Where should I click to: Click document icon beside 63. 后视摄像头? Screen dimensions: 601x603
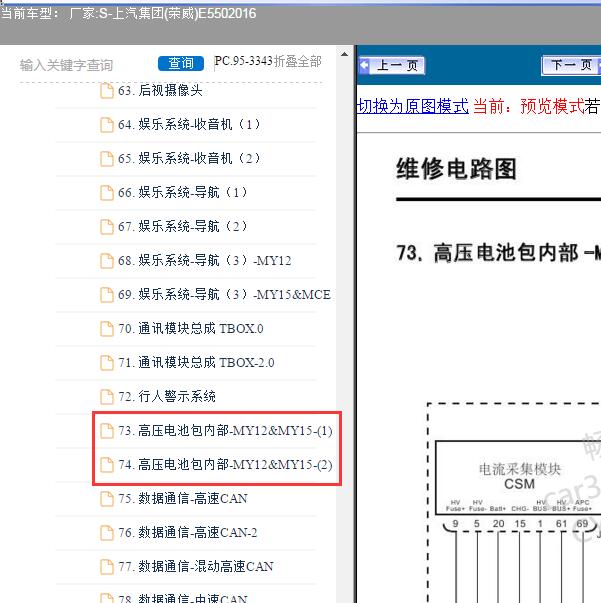tap(107, 91)
